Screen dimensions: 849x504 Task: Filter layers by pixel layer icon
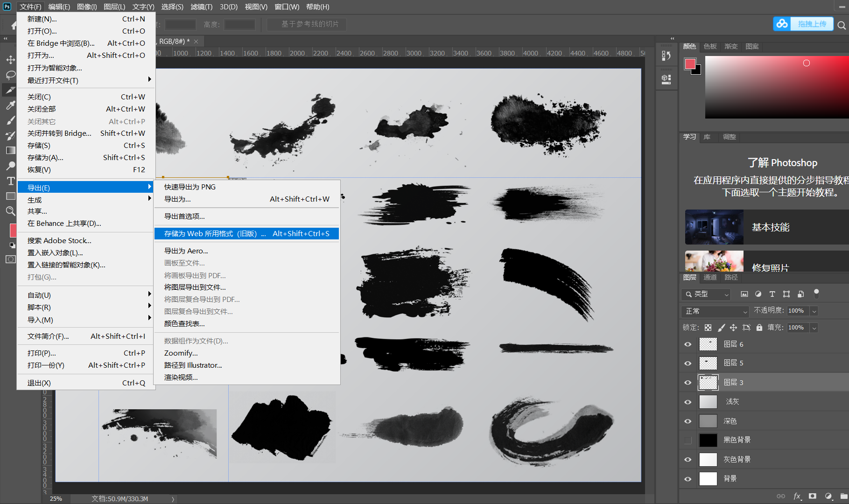pos(744,294)
